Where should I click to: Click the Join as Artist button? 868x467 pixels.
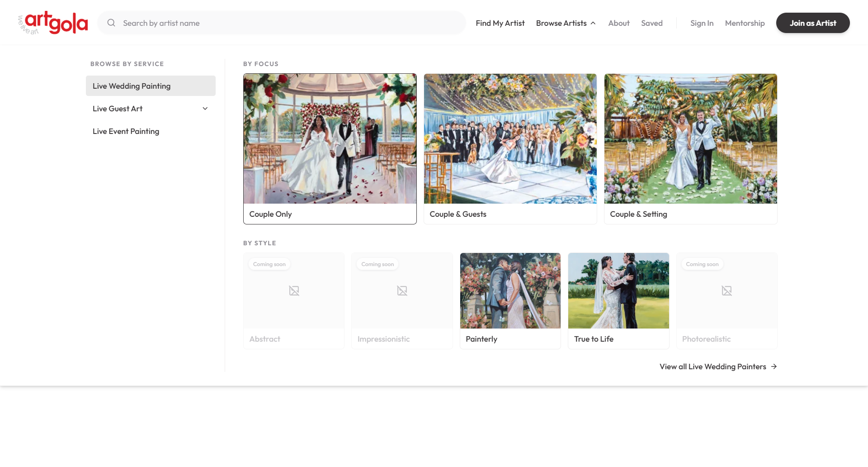[x=813, y=23]
